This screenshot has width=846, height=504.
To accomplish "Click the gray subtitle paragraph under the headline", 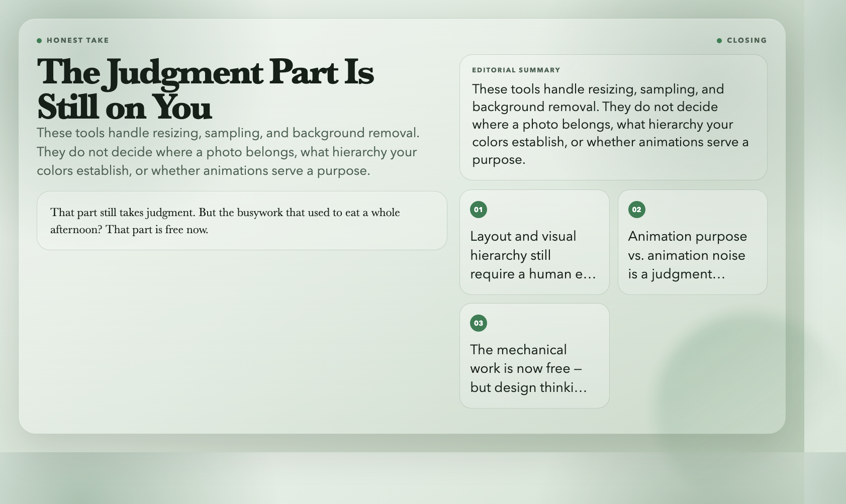I will click(x=228, y=152).
